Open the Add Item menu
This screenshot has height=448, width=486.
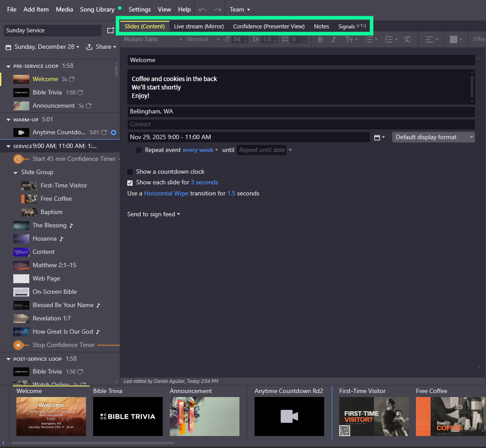coord(36,10)
